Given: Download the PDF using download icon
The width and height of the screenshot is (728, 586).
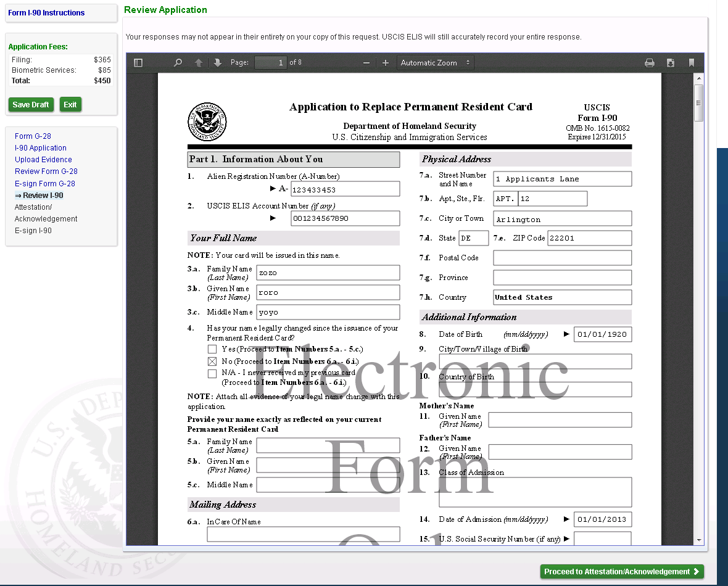Looking at the screenshot, I should tap(671, 62).
